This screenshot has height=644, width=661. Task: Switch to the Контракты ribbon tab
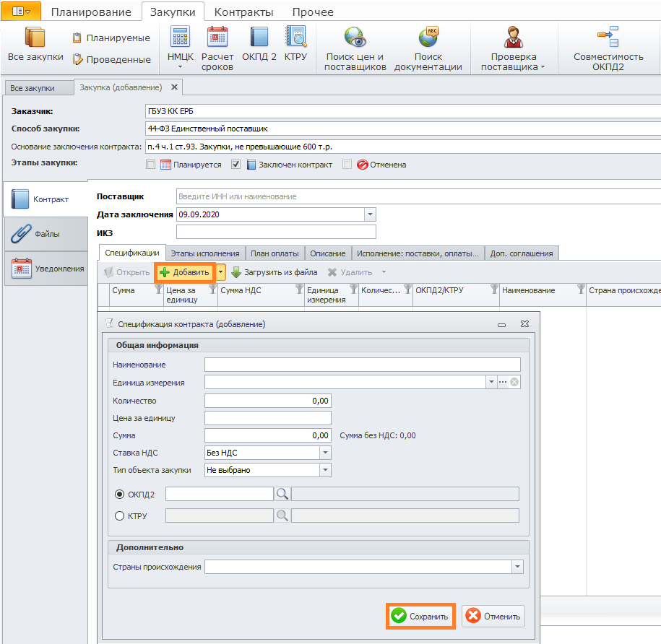(243, 12)
